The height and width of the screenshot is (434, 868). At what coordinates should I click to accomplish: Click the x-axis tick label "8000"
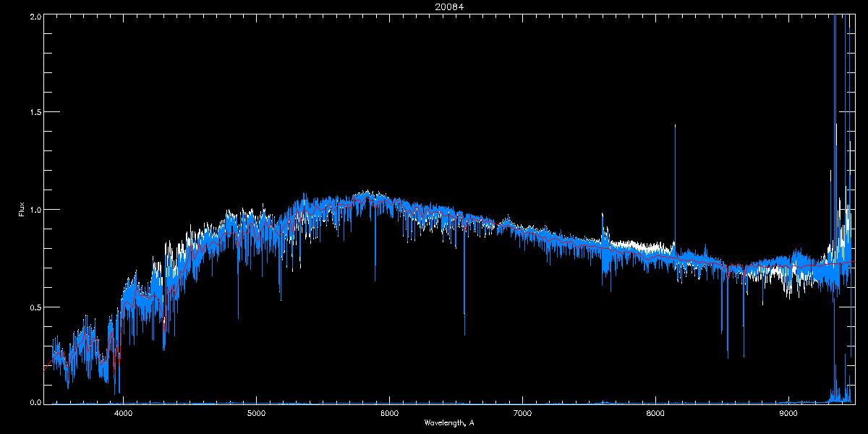coord(655,414)
